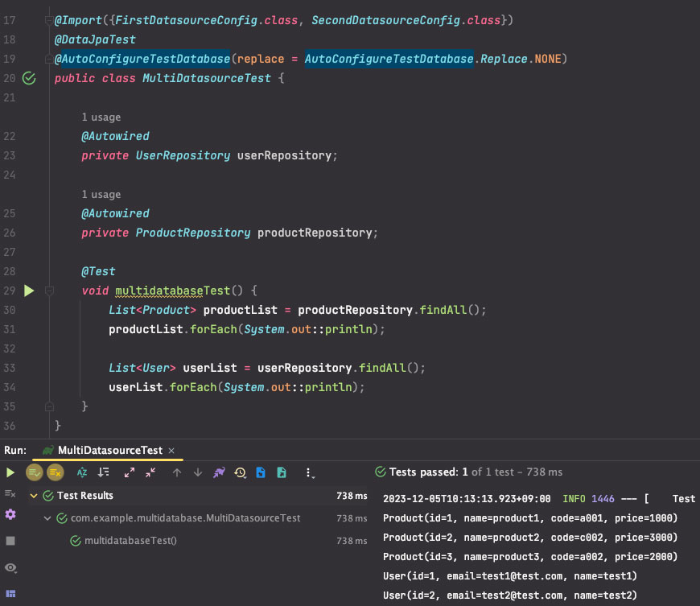
Task: Fold the annotation block on line 19
Action: click(x=49, y=59)
